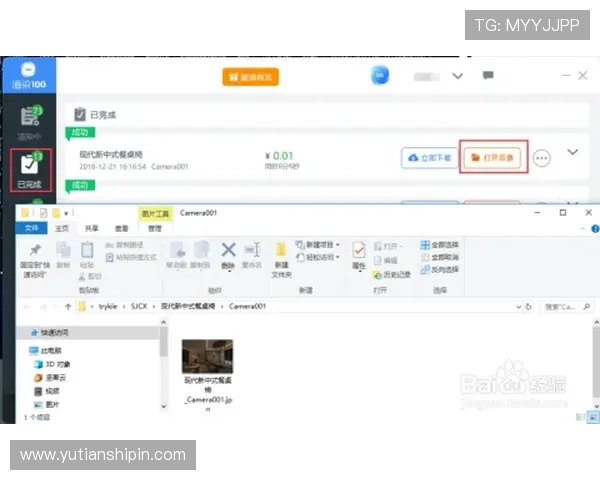The width and height of the screenshot is (600, 480).
Task: Click the Paste clipboard icon
Action: (87, 250)
